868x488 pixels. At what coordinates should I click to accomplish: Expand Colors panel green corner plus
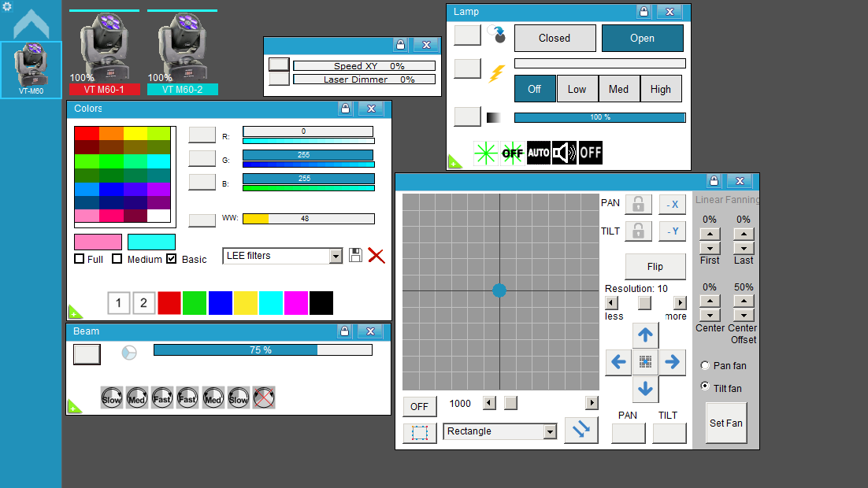[75, 312]
